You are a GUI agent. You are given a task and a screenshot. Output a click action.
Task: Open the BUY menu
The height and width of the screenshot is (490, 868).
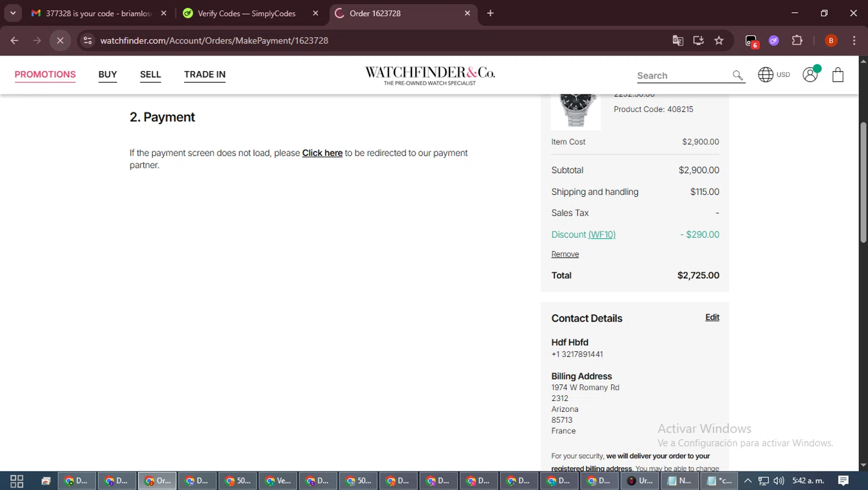pos(108,75)
